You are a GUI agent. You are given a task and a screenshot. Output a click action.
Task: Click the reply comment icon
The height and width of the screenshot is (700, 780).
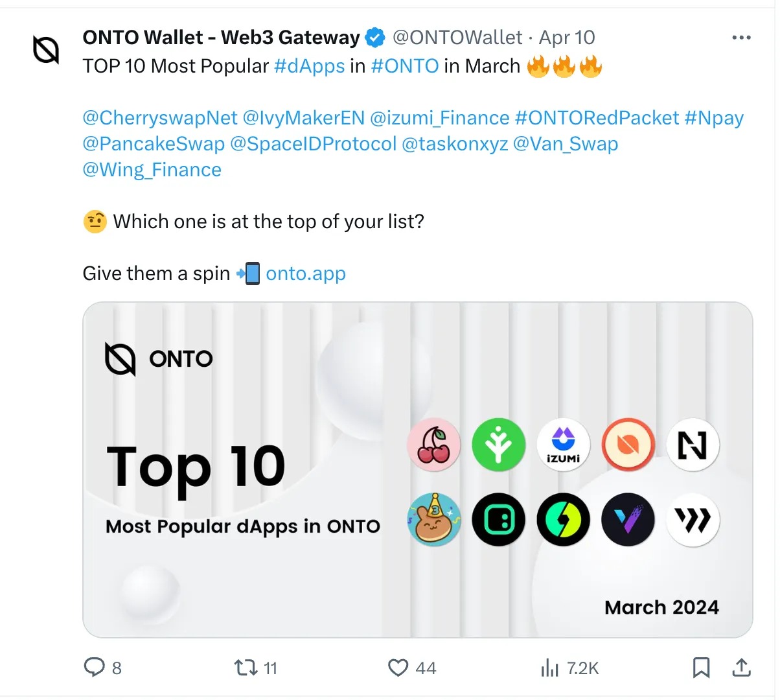click(x=95, y=668)
